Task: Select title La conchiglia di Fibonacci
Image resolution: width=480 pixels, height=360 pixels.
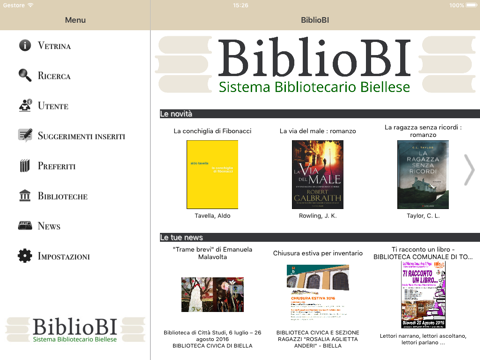Action: coord(212,131)
